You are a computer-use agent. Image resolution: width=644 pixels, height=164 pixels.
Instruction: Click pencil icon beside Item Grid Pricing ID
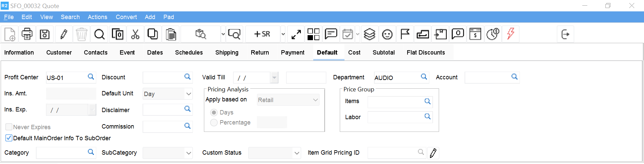point(433,153)
